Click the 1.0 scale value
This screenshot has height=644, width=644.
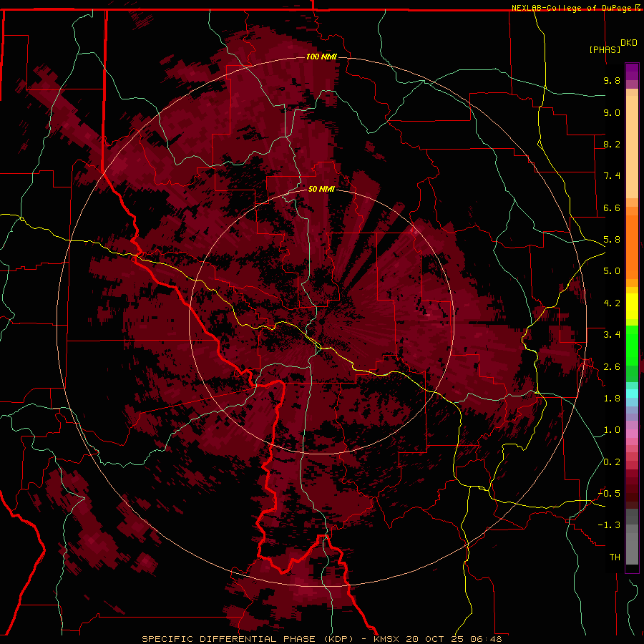pyautogui.click(x=612, y=430)
